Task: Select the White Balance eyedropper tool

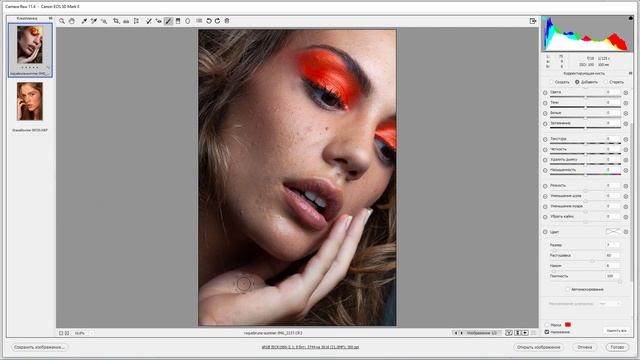Action: [x=84, y=21]
